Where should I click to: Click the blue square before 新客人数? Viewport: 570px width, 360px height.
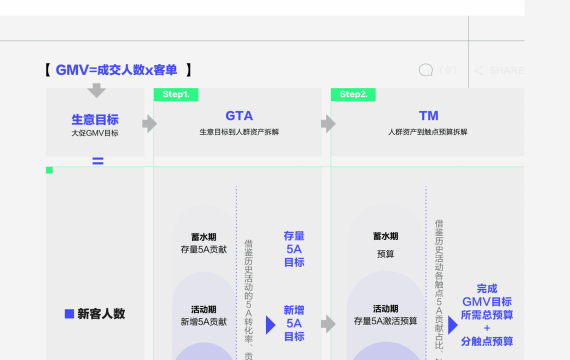point(69,313)
